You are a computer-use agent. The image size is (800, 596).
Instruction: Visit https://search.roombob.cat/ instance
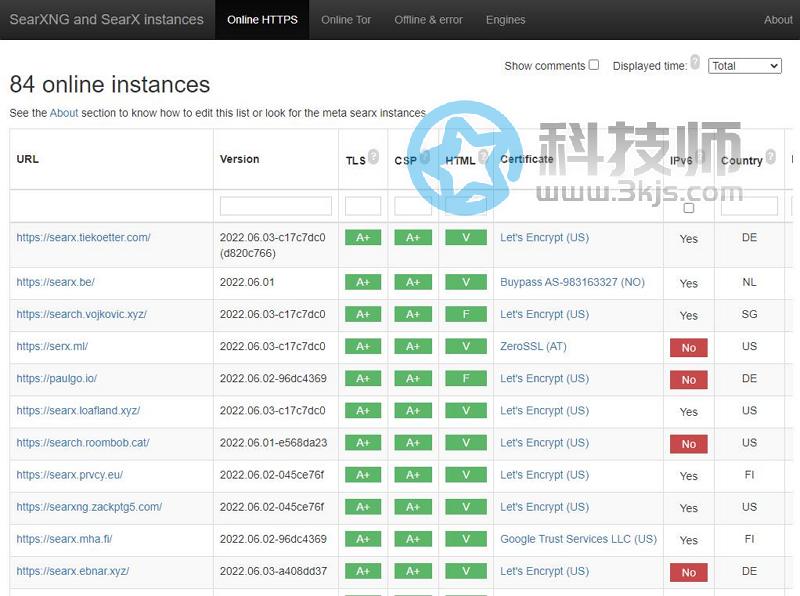click(x=83, y=443)
